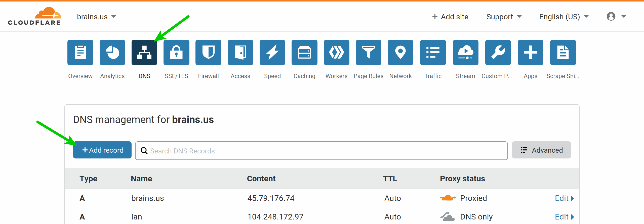Switch to the Page Rules tab label
This screenshot has height=224, width=644.
point(369,76)
